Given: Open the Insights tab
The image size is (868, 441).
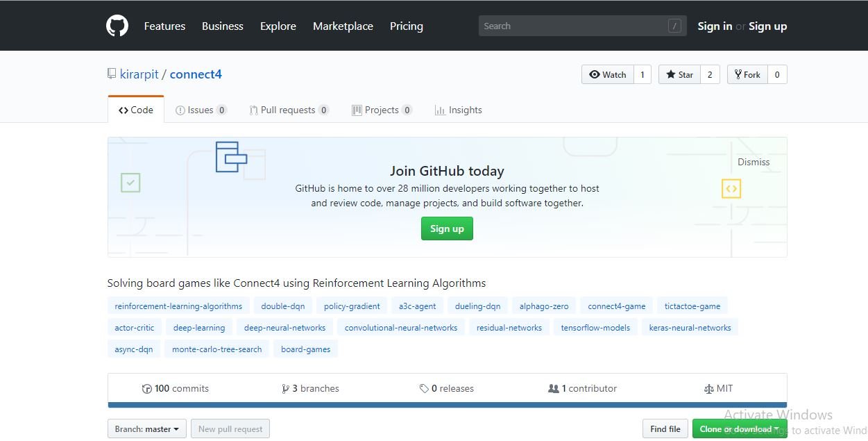Looking at the screenshot, I should 458,110.
